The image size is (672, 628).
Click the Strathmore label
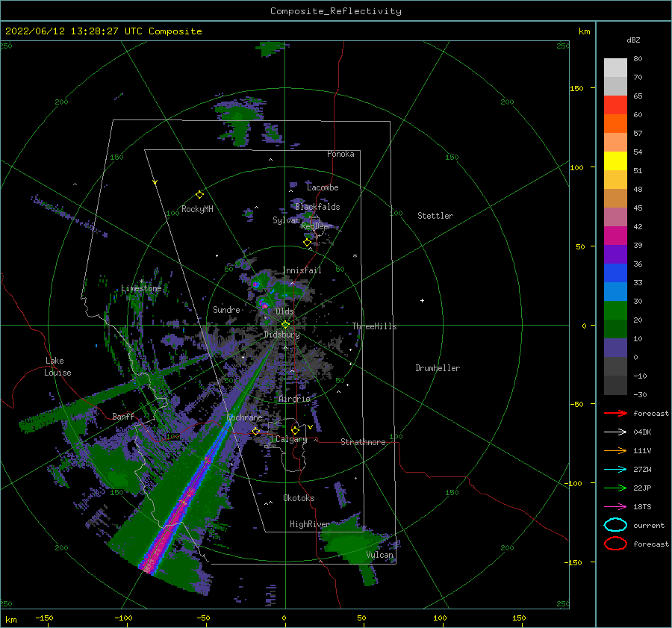click(x=363, y=442)
